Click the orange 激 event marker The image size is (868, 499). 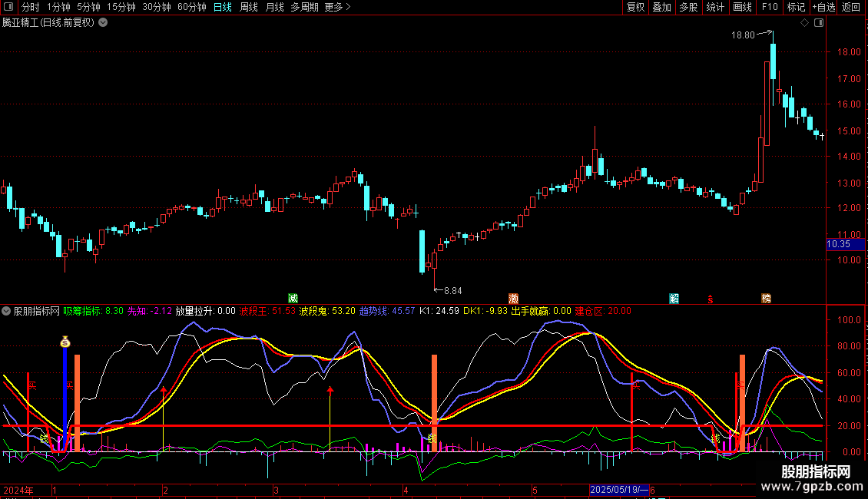[513, 298]
